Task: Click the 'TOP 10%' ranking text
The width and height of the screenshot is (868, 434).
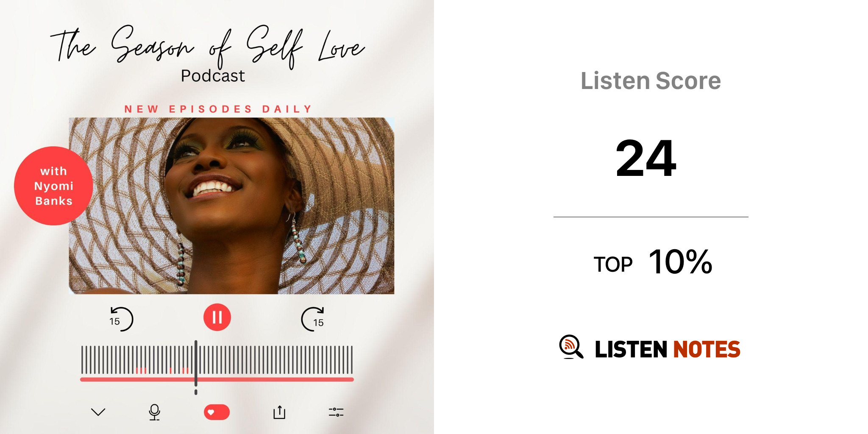Action: pos(653,262)
